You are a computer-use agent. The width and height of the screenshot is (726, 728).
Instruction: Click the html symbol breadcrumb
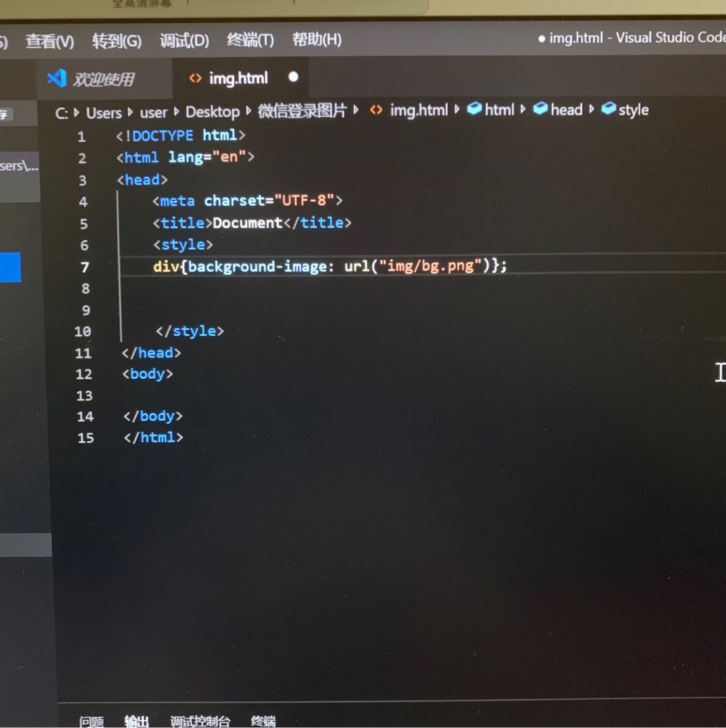499,110
